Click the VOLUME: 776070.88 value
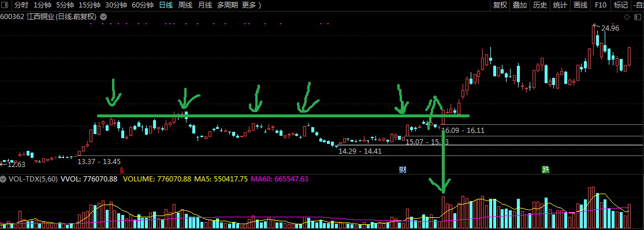Image resolution: width=644 pixels, height=230 pixels. [x=157, y=179]
